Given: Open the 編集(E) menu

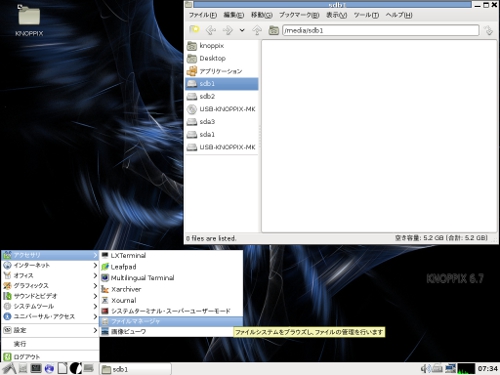Looking at the screenshot, I should (234, 15).
